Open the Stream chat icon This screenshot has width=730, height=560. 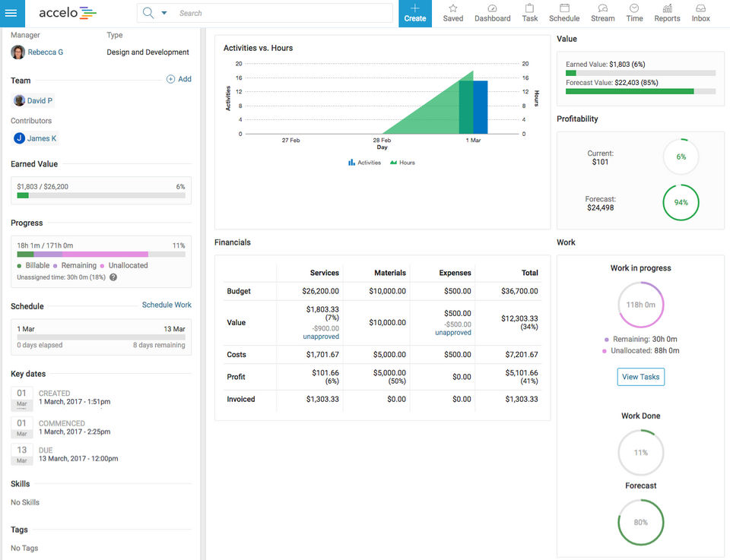coord(602,13)
